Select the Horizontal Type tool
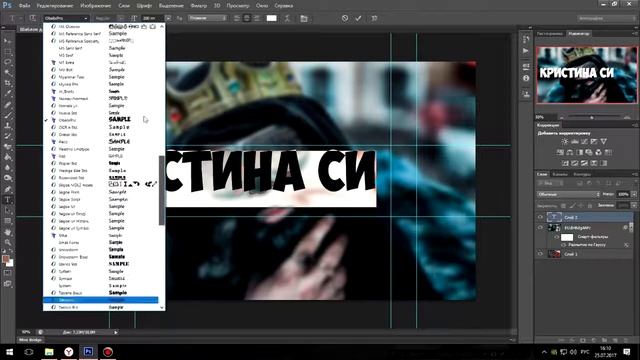The image size is (640, 360). [8, 200]
